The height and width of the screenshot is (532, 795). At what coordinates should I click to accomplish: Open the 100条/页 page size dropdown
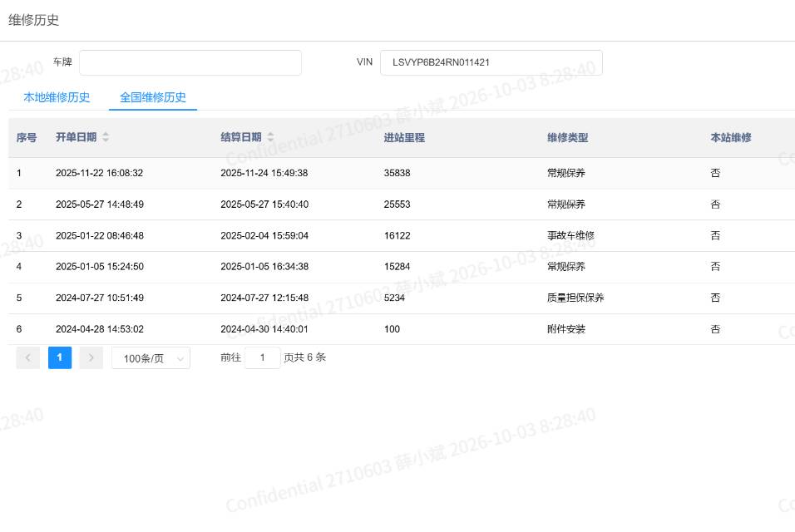point(151,358)
